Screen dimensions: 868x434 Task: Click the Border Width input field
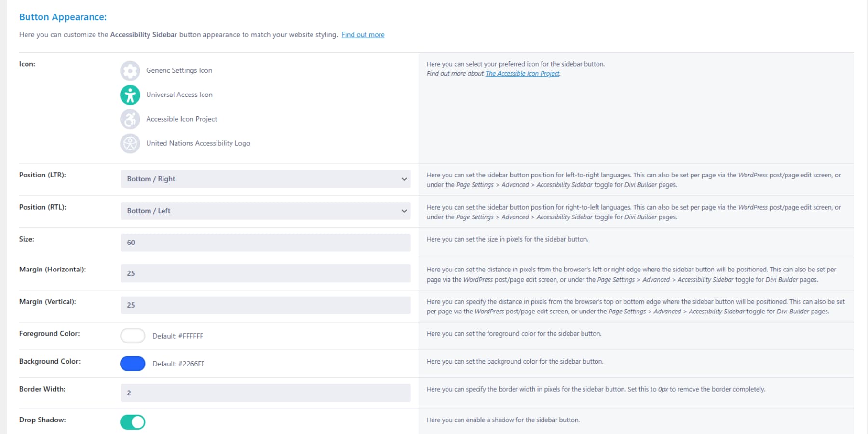pyautogui.click(x=265, y=393)
